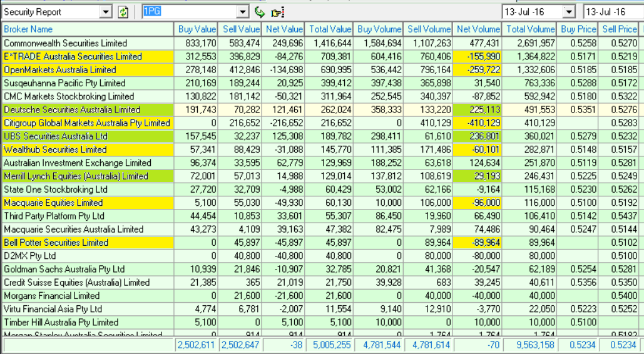Open the Security Report dropdown arrow

[x=106, y=13]
